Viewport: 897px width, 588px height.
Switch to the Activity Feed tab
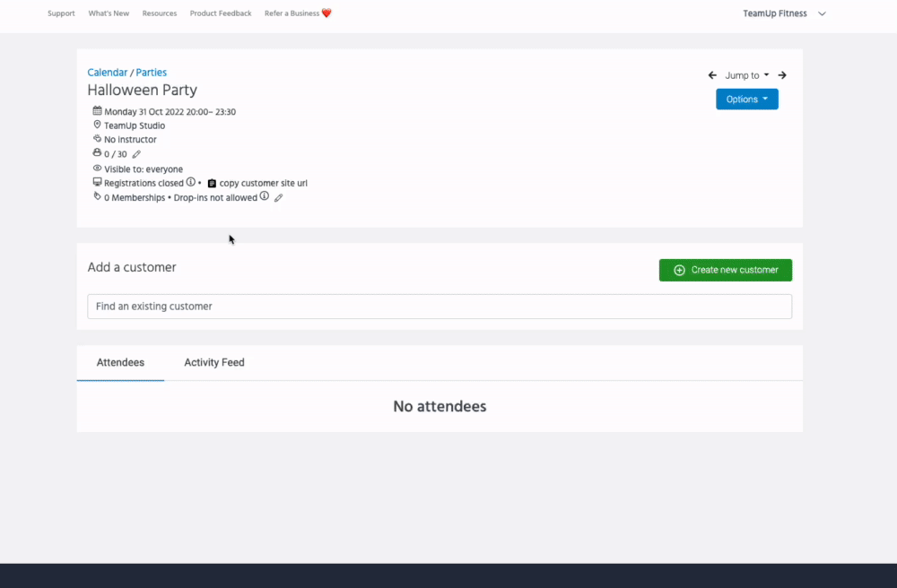point(214,363)
